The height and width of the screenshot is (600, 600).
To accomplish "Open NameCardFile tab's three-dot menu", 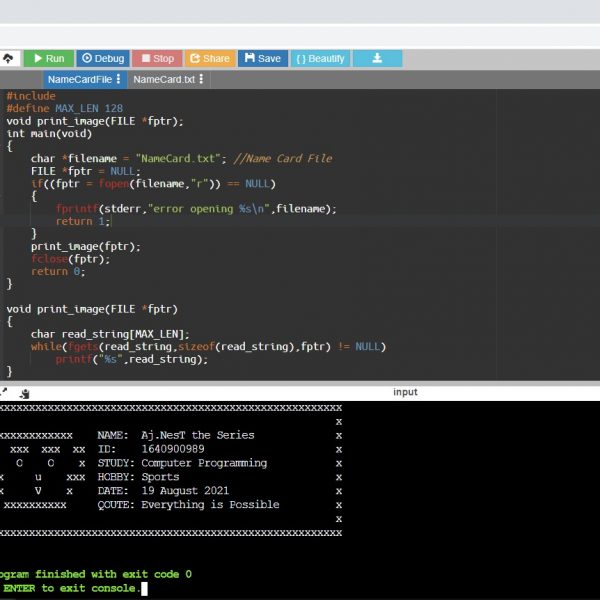I will tap(119, 79).
